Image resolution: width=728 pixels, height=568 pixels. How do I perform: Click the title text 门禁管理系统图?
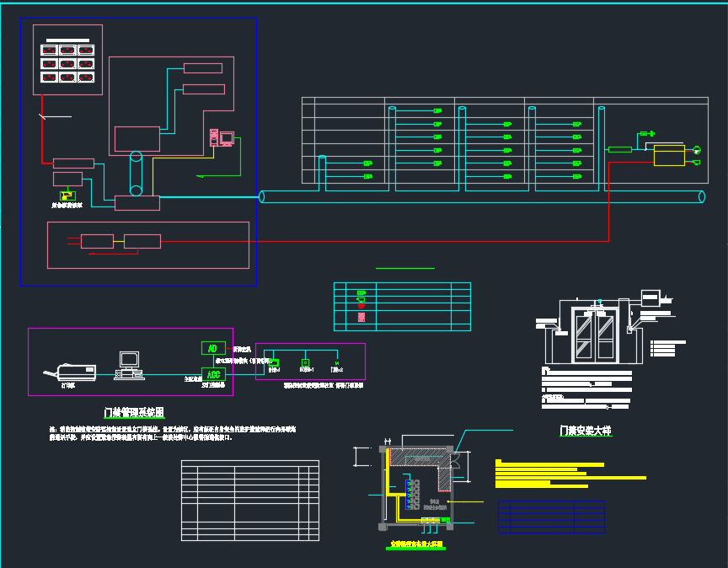134,412
